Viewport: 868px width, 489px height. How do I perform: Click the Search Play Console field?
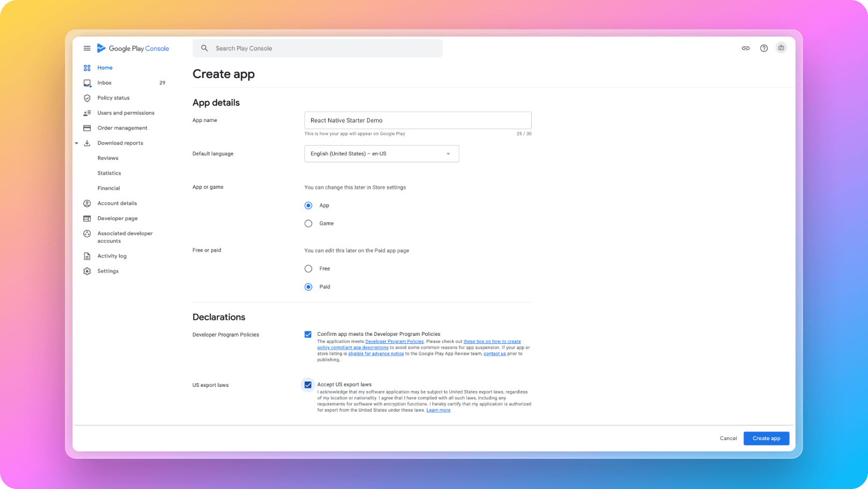click(x=317, y=48)
